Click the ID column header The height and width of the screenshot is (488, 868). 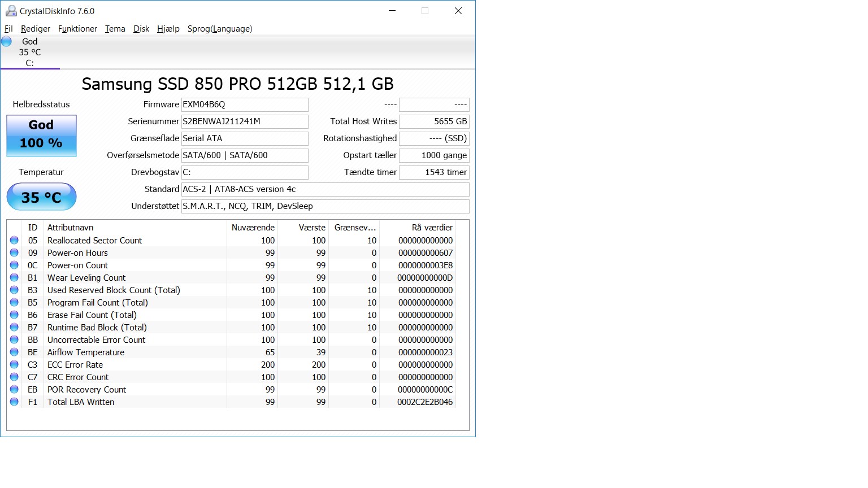[x=33, y=228]
